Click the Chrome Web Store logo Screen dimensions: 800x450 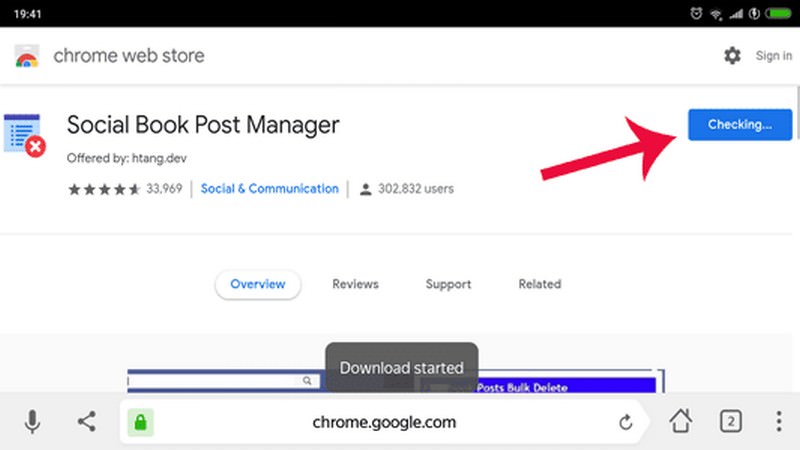click(27, 56)
